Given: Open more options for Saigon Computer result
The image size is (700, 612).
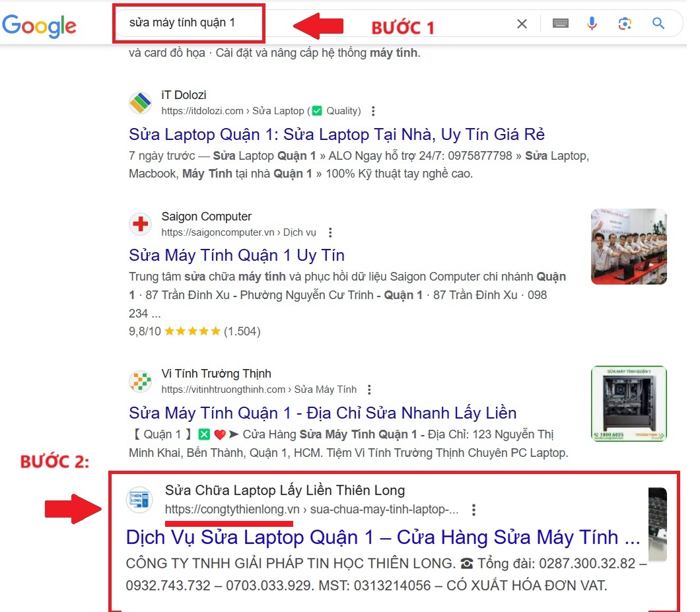Looking at the screenshot, I should (x=330, y=232).
